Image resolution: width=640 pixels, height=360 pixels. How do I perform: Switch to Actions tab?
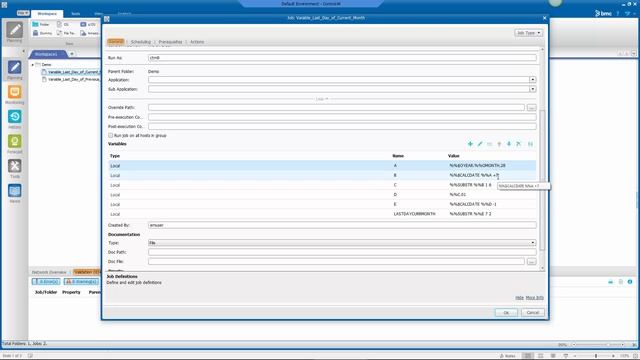[197, 42]
